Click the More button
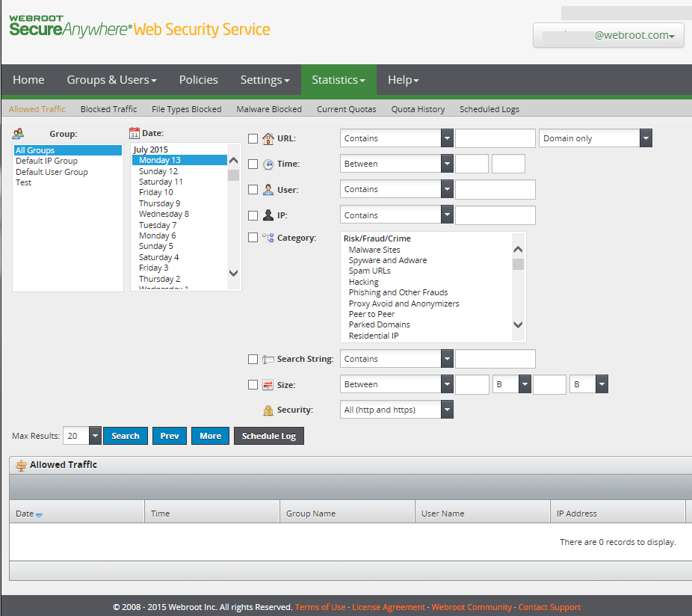Image resolution: width=692 pixels, height=616 pixels. click(211, 436)
